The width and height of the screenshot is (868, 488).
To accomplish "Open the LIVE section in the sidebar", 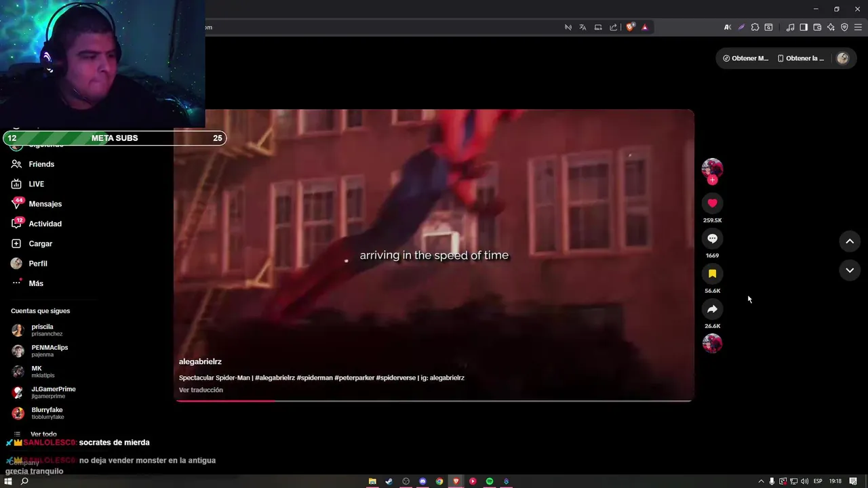I will coord(36,184).
